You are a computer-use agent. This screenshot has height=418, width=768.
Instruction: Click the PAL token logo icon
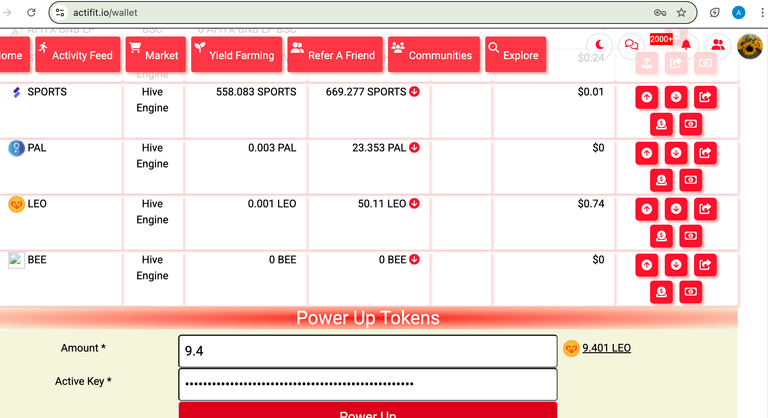click(16, 148)
